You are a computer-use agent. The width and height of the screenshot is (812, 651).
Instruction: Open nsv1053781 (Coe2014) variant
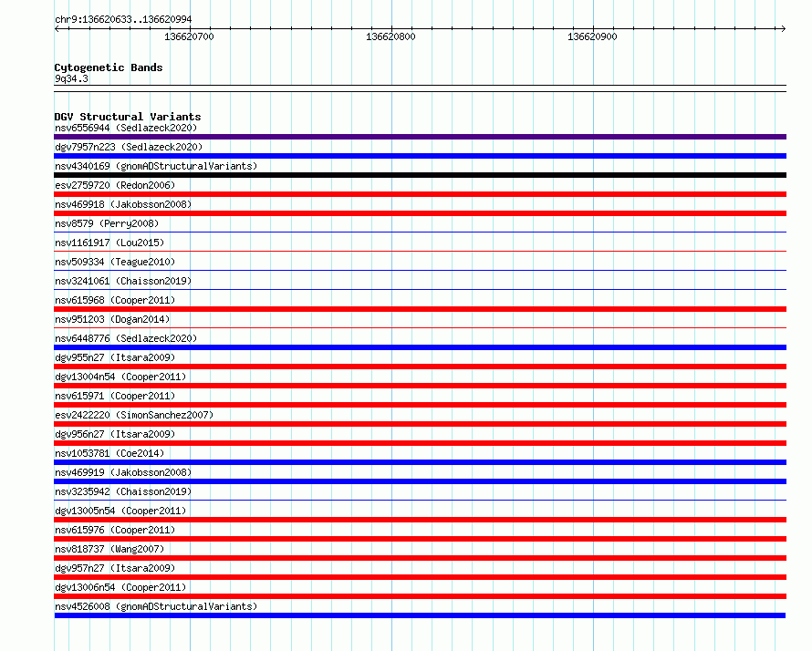click(x=109, y=453)
